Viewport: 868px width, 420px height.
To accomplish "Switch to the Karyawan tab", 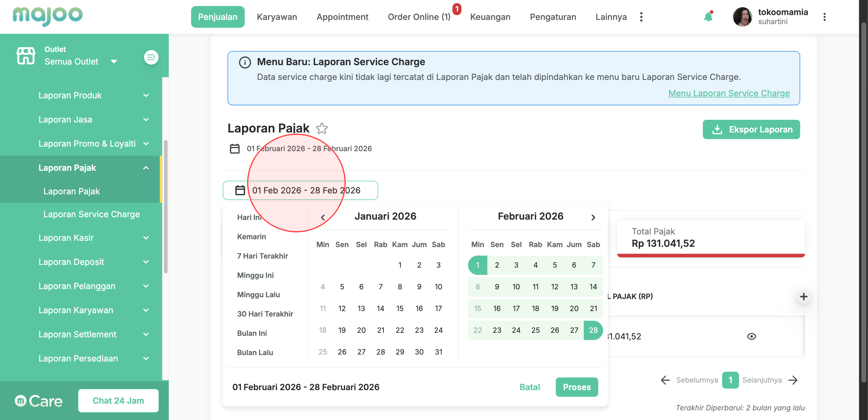I will [x=277, y=17].
